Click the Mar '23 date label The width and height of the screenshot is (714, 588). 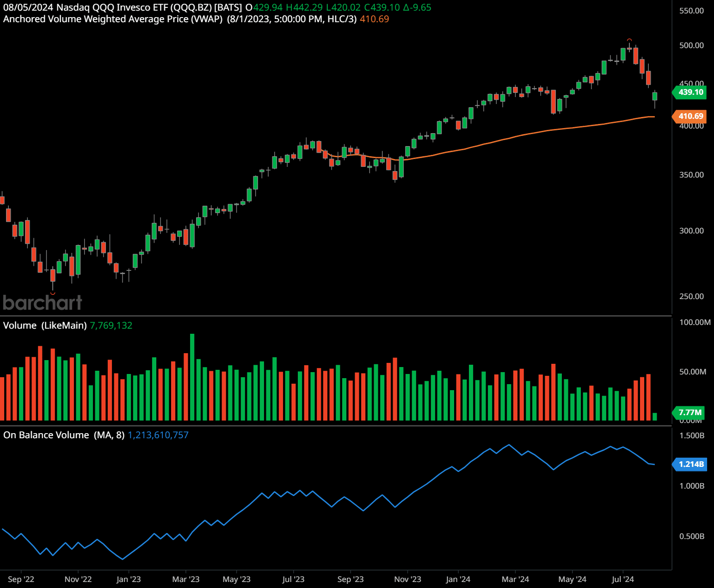(186, 579)
